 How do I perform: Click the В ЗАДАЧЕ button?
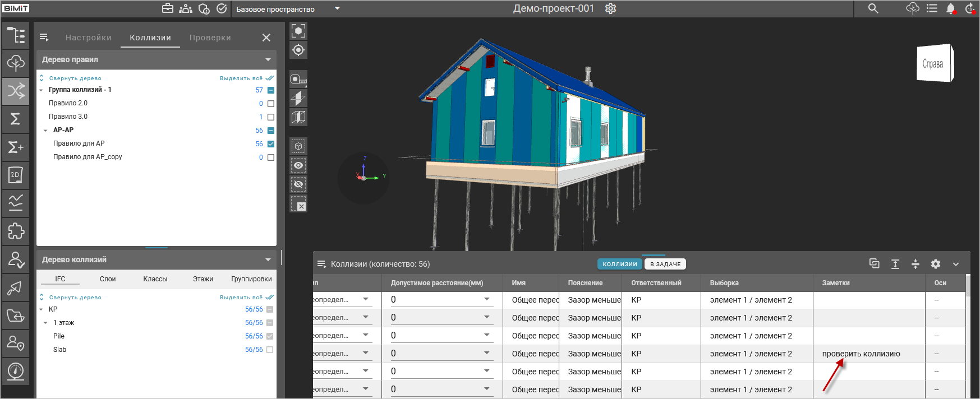pos(665,264)
